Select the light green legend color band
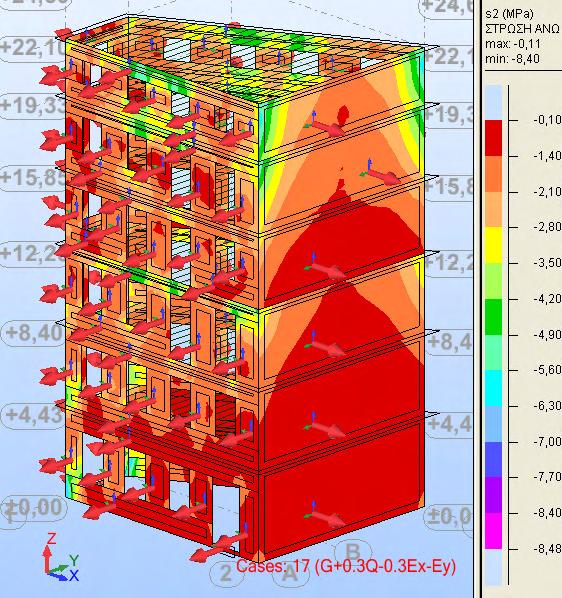The width and height of the screenshot is (562, 598). [x=493, y=281]
